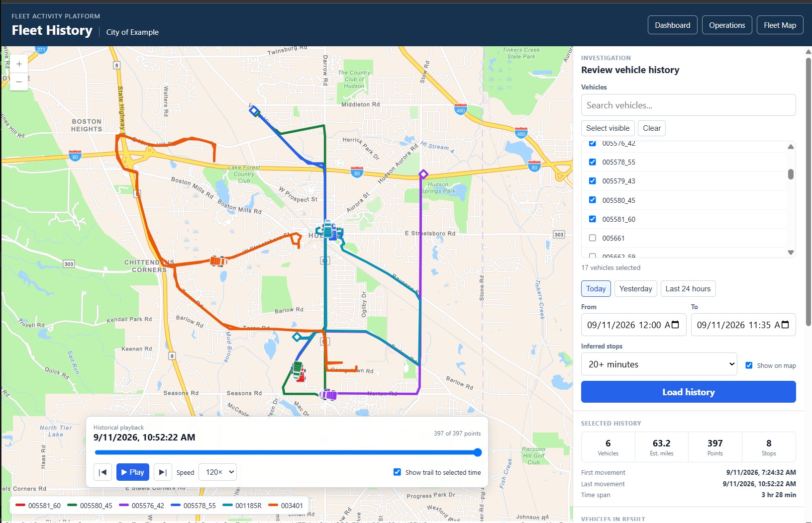Click the orange truck marker on map
This screenshot has height=523, width=812.
(218, 261)
